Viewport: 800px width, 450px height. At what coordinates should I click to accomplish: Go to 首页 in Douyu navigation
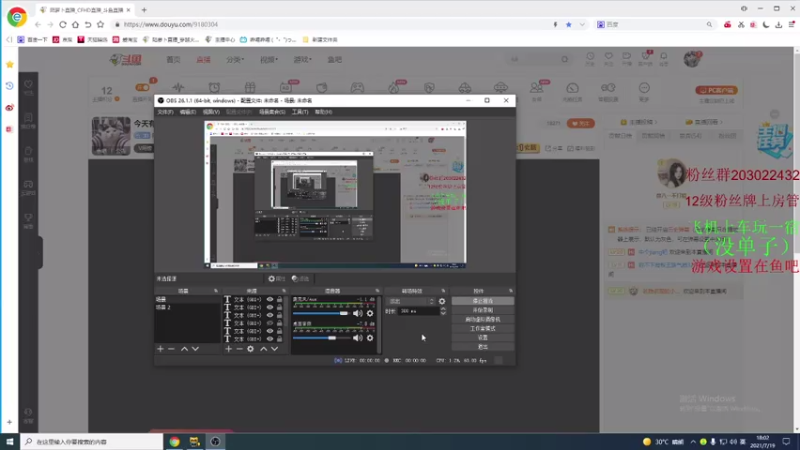coord(173,60)
